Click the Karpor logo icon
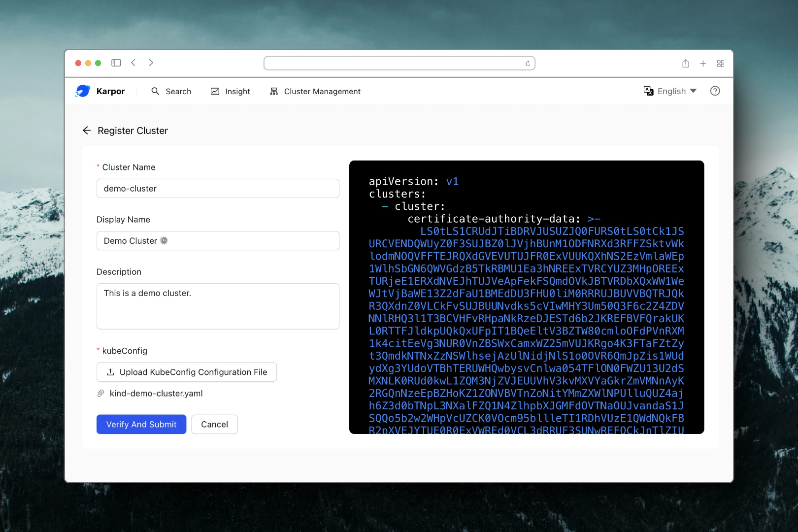 (x=83, y=91)
